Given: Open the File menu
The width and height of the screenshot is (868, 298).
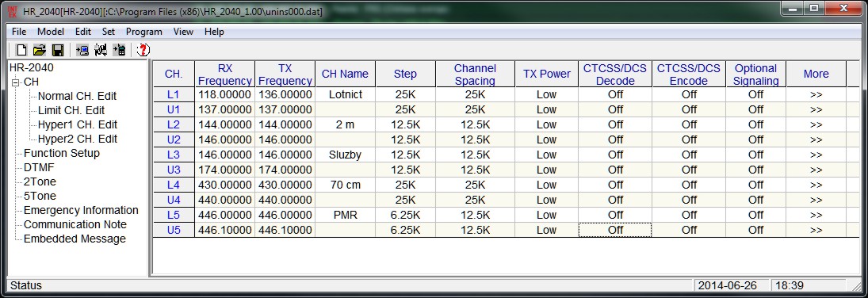Looking at the screenshot, I should (x=19, y=32).
